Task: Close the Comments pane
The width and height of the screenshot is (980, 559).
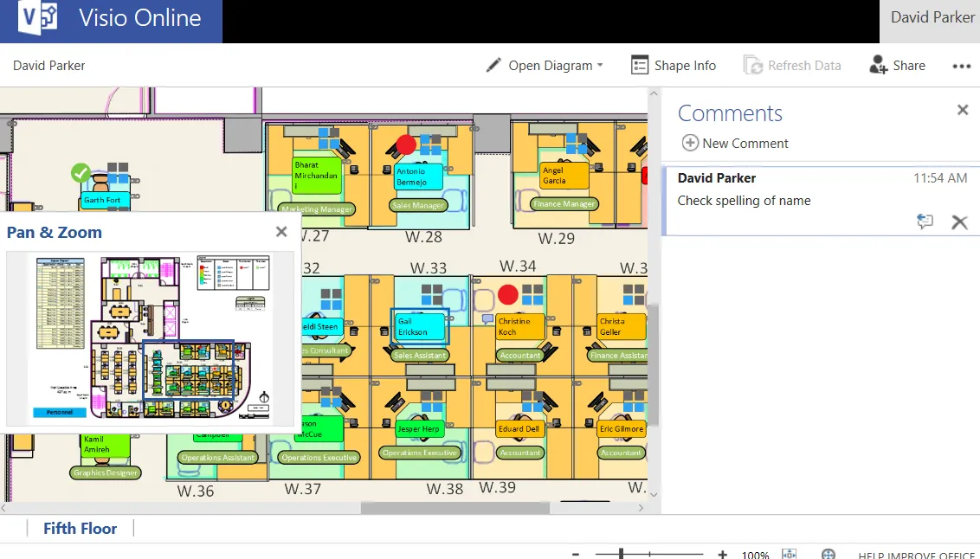Action: point(963,111)
